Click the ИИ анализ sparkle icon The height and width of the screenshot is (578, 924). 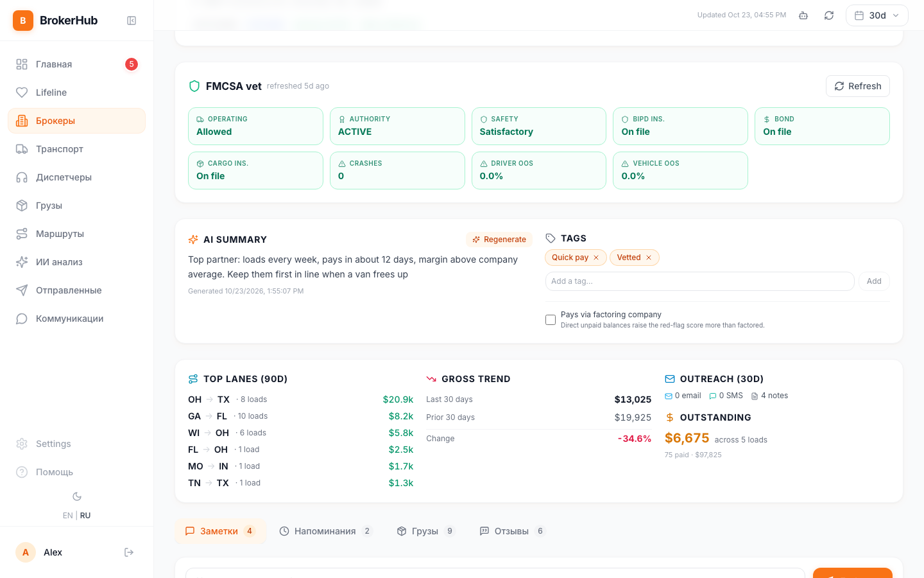(x=22, y=262)
